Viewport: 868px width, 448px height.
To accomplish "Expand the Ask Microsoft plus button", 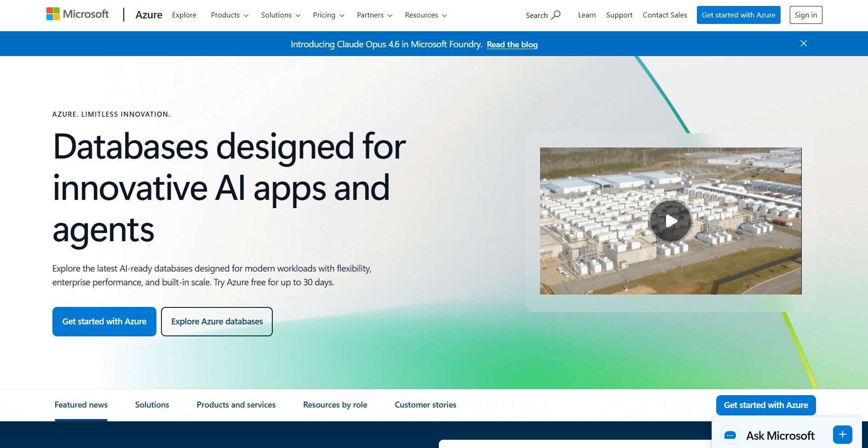I will [x=842, y=434].
